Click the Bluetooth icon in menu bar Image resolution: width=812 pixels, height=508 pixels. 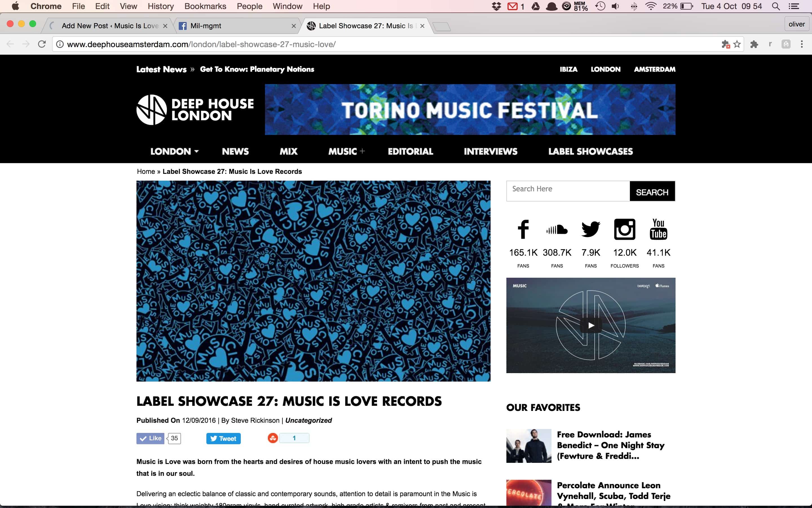pos(634,6)
